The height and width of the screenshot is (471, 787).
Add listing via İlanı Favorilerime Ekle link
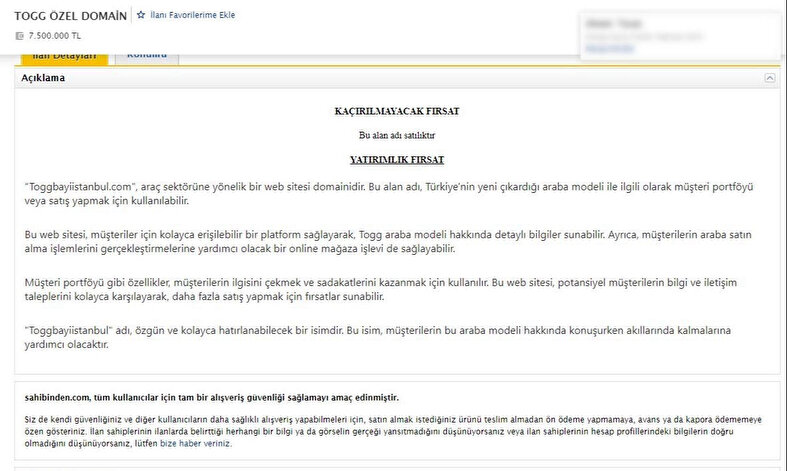point(192,15)
